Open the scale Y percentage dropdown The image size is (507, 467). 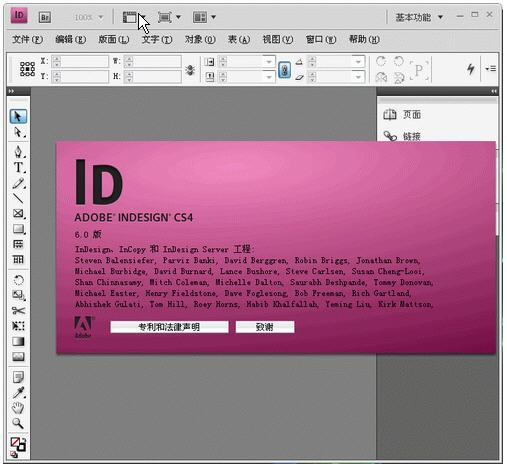point(269,77)
